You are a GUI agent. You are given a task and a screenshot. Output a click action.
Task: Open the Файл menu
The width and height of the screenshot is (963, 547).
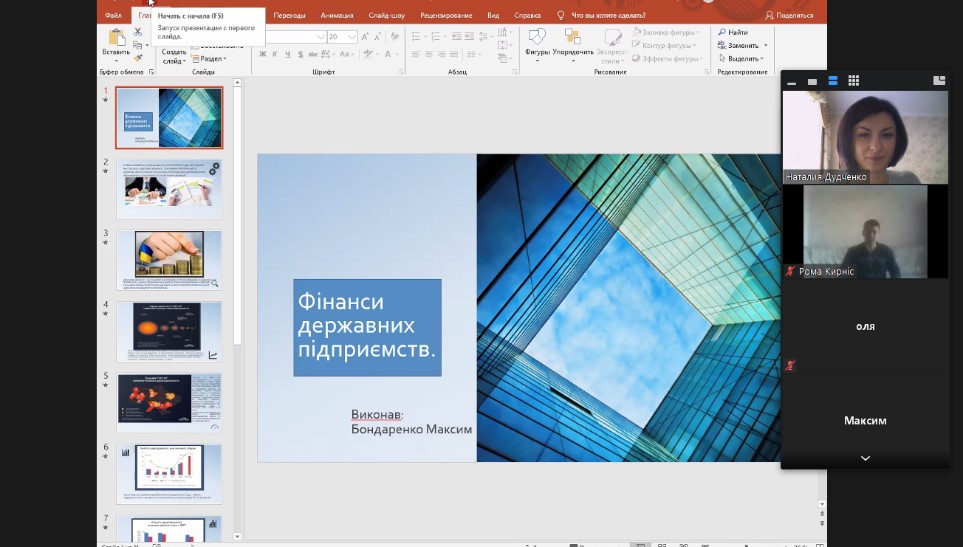tap(113, 16)
